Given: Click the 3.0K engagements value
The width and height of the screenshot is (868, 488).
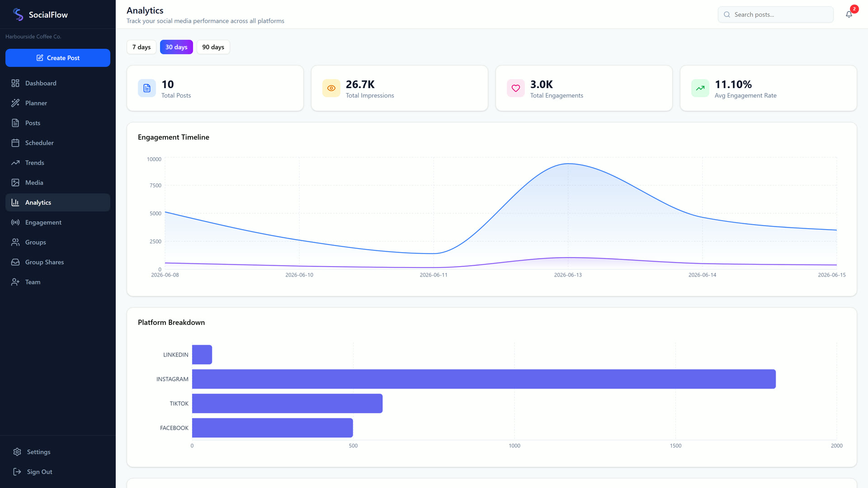Looking at the screenshot, I should point(542,84).
